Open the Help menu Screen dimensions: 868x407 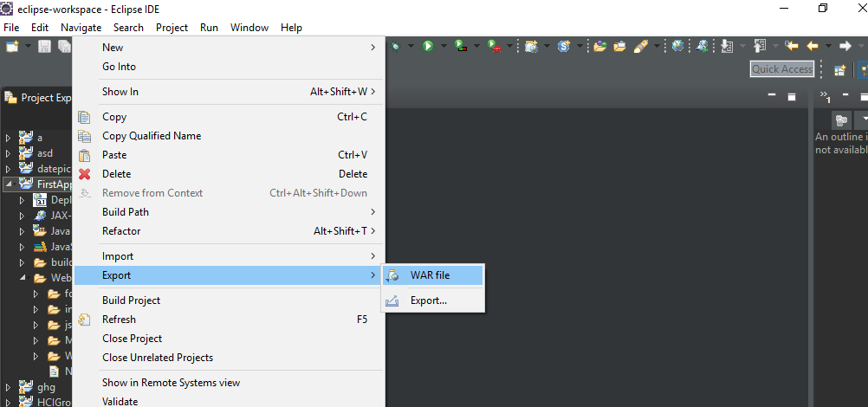[291, 27]
